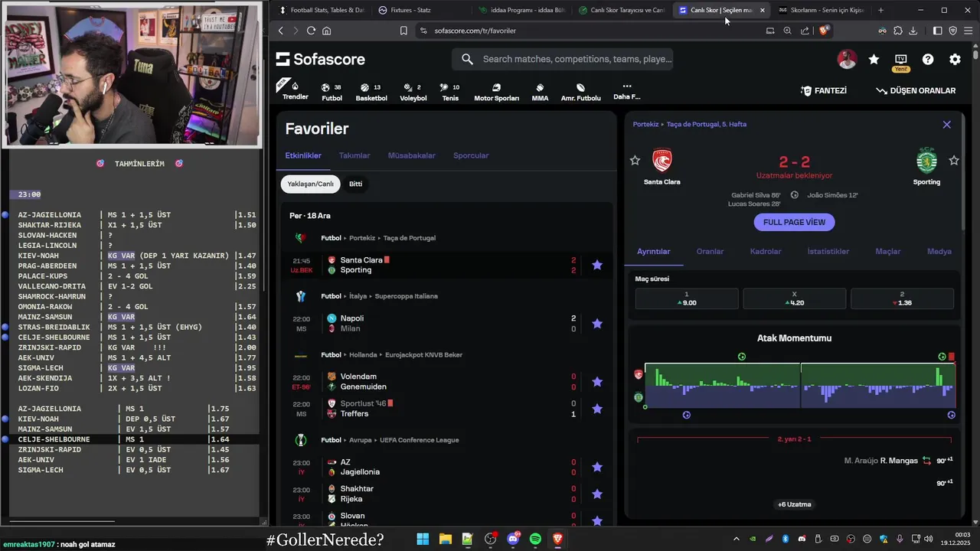
Task: Open the Voleybol sport category
Action: point(413,92)
